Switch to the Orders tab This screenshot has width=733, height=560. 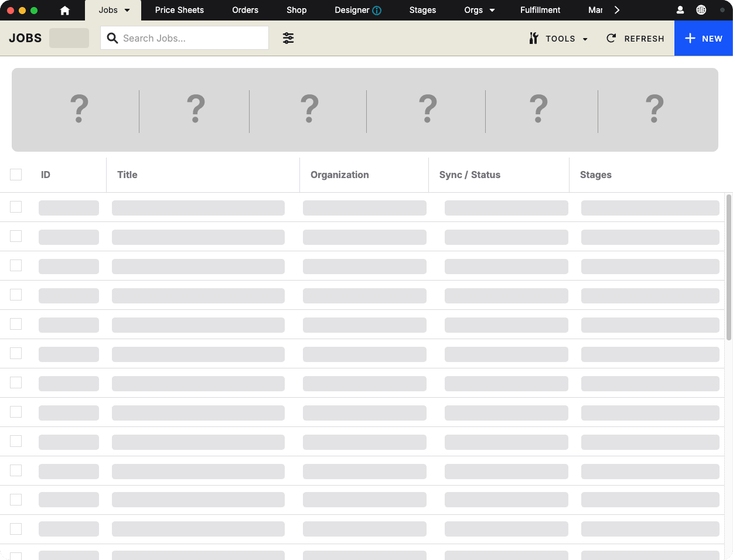(245, 10)
